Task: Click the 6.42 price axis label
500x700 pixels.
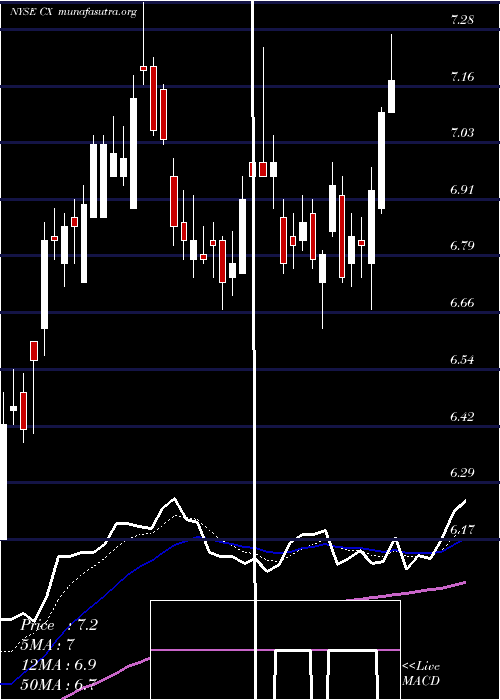Action: click(x=462, y=417)
